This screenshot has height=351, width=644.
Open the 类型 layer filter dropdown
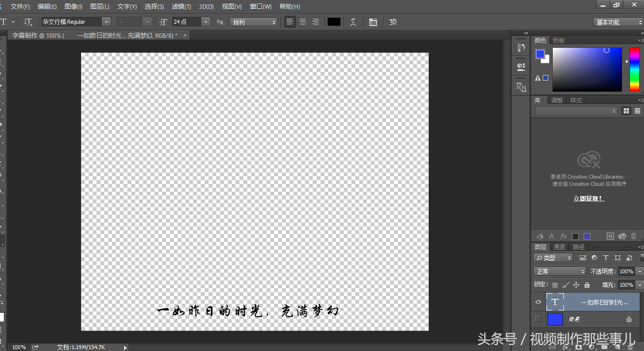[553, 258]
